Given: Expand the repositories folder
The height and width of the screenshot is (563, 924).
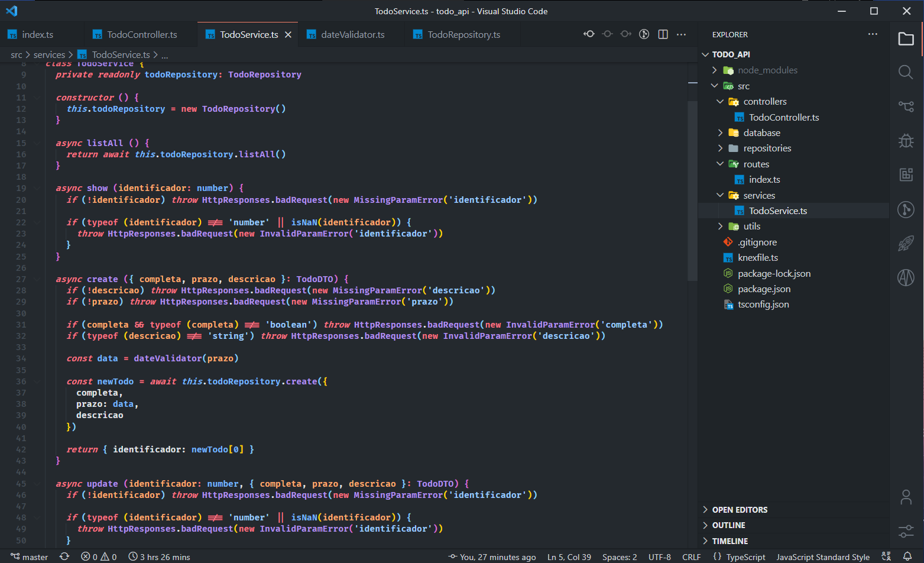Looking at the screenshot, I should coord(794,148).
